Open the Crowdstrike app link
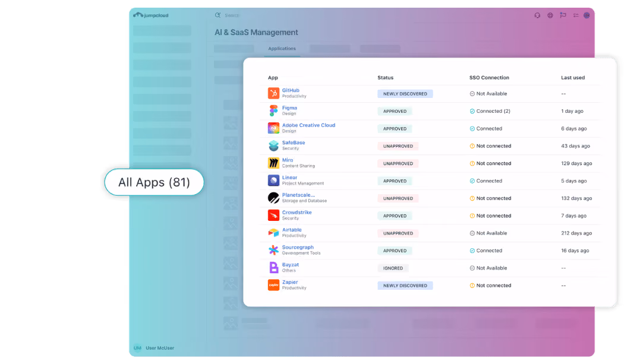 coord(297,212)
